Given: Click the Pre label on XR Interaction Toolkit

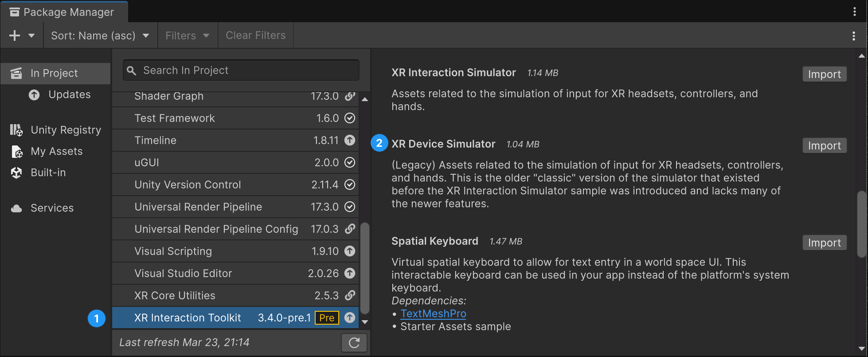Looking at the screenshot, I should click(327, 318).
